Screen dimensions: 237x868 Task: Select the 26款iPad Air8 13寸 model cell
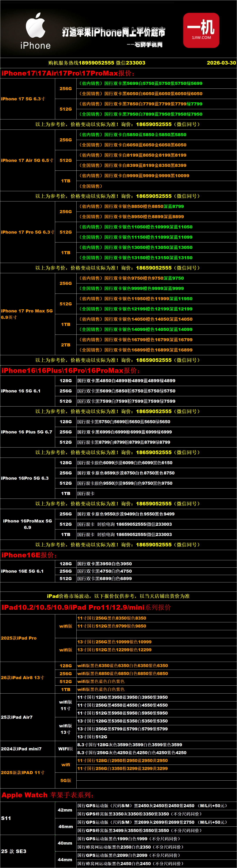(22, 677)
